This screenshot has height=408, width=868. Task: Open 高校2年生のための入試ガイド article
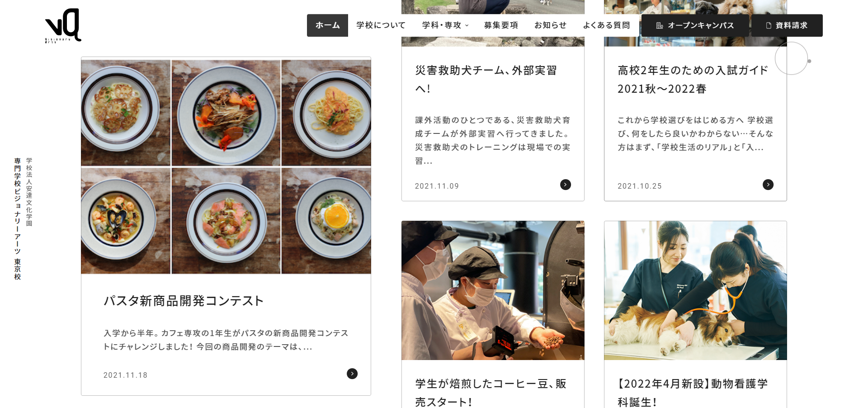tap(693, 80)
